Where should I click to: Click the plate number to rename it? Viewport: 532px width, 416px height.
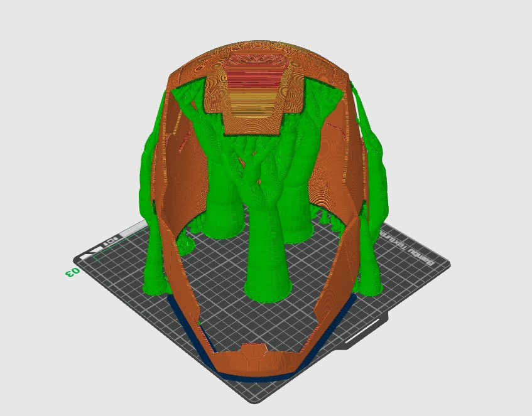(x=72, y=273)
